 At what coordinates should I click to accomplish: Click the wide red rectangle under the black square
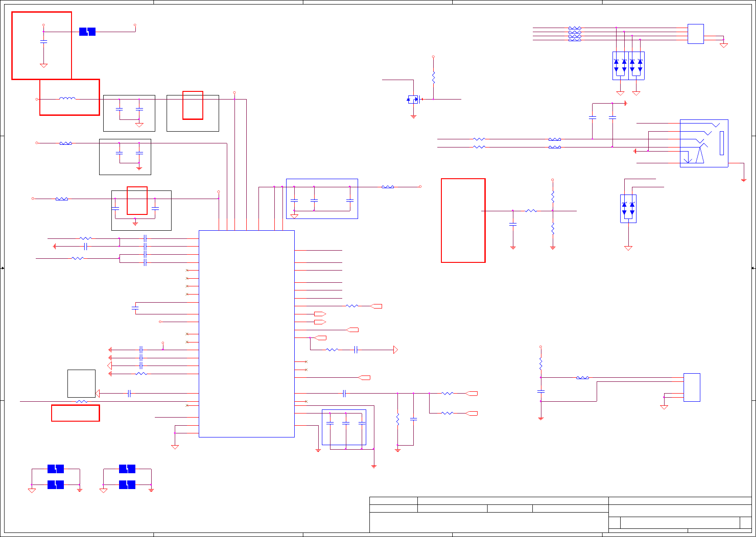pos(76,413)
